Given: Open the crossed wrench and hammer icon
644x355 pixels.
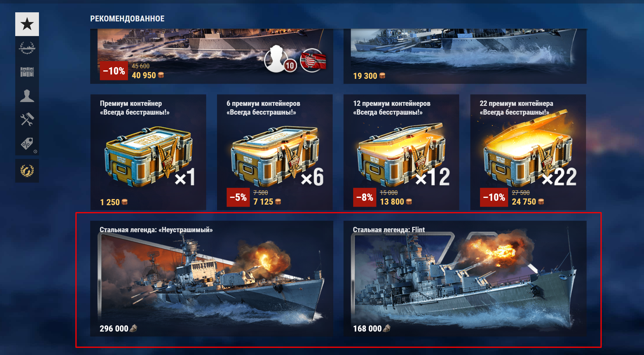Looking at the screenshot, I should tap(27, 120).
